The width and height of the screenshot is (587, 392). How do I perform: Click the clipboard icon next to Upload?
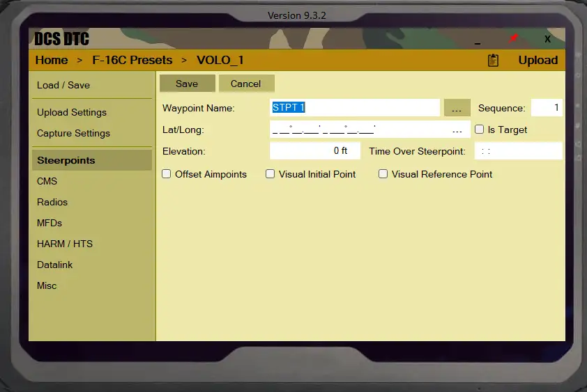click(493, 60)
